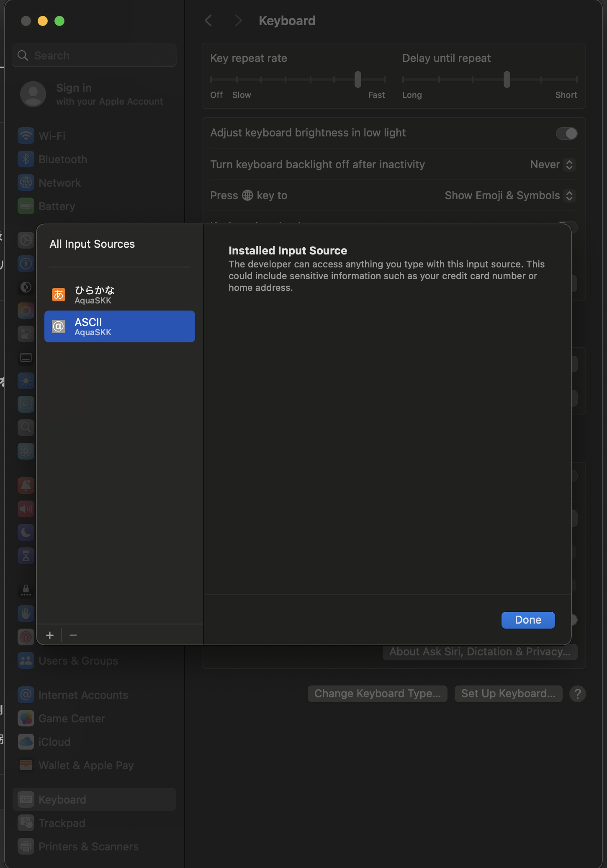Open Wallet & Apple Pay in sidebar
The image size is (607, 868).
[94, 765]
